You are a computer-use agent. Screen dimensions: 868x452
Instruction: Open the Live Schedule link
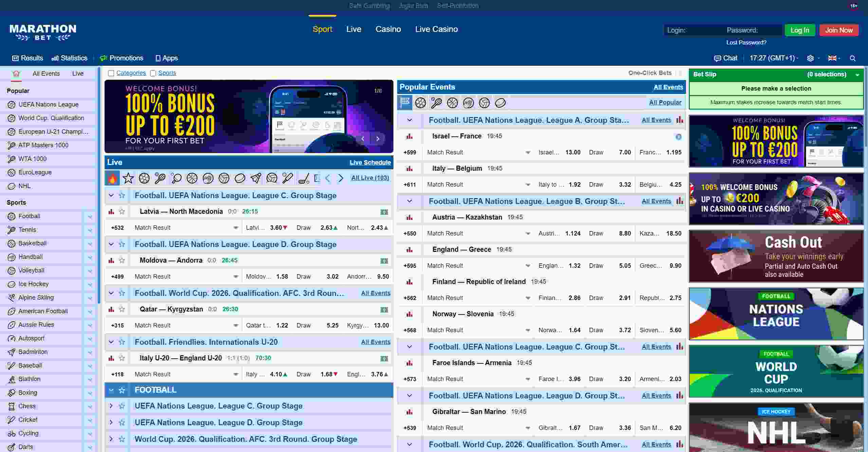pos(370,163)
